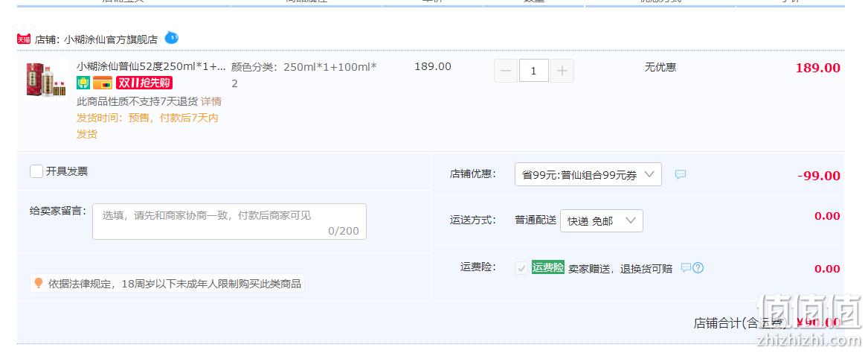Decrease quantity with the minus button
868x353 pixels.
coord(506,71)
